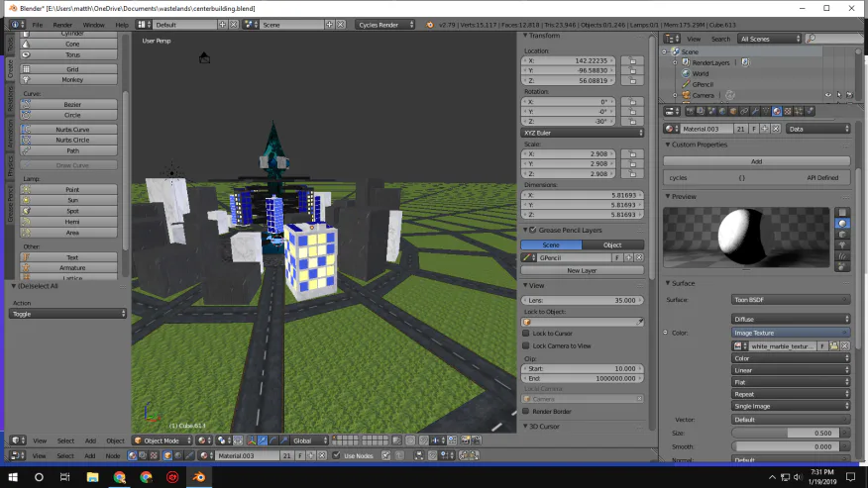This screenshot has height=488, width=868.
Task: Click the Torus mesh button
Action: 68,54
